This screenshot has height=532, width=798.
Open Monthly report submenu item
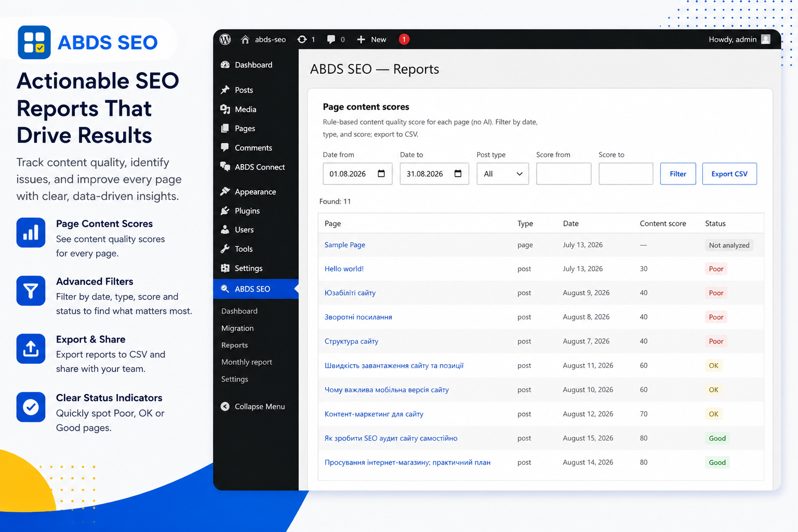point(247,362)
